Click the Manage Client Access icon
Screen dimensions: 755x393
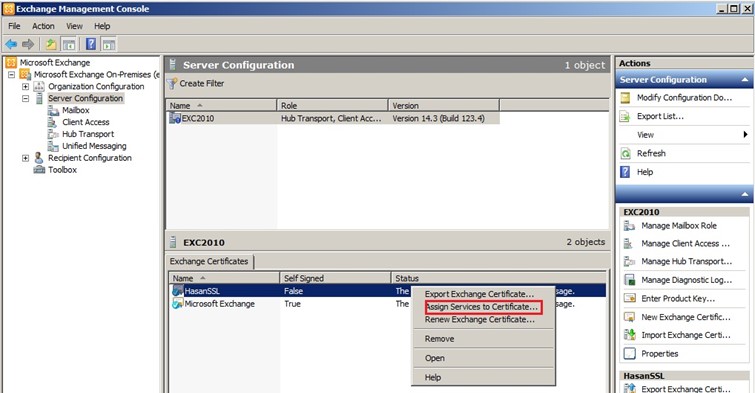(629, 244)
